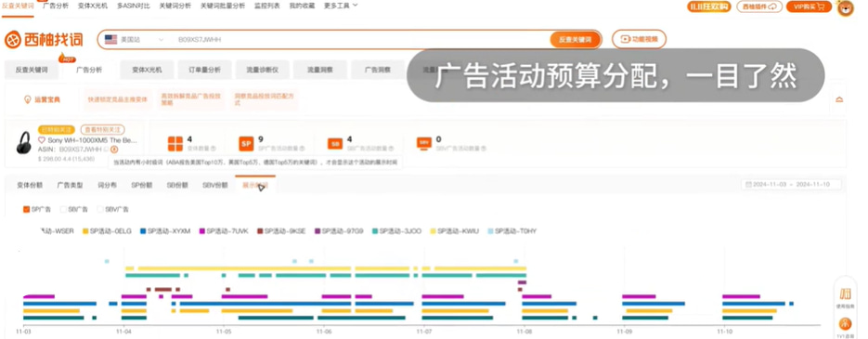Click the orange icon after the ASIN
Screen dimensions: 868x339
[x=114, y=150]
